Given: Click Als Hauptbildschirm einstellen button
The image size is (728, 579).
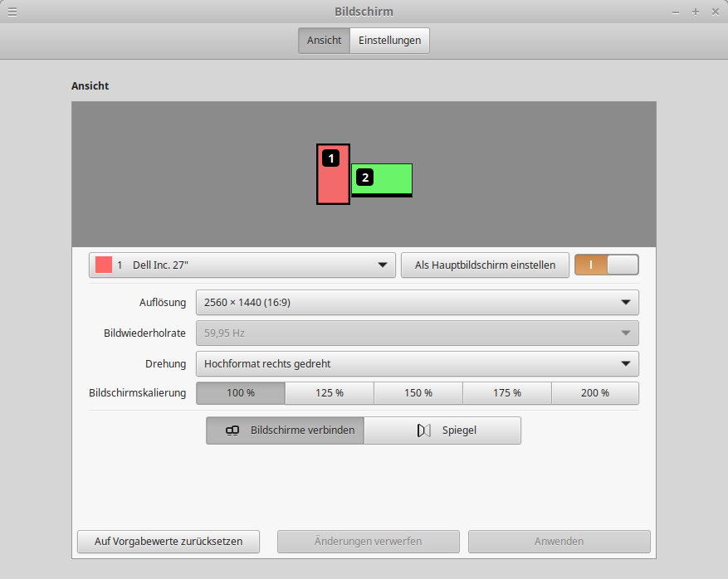Looking at the screenshot, I should [485, 265].
